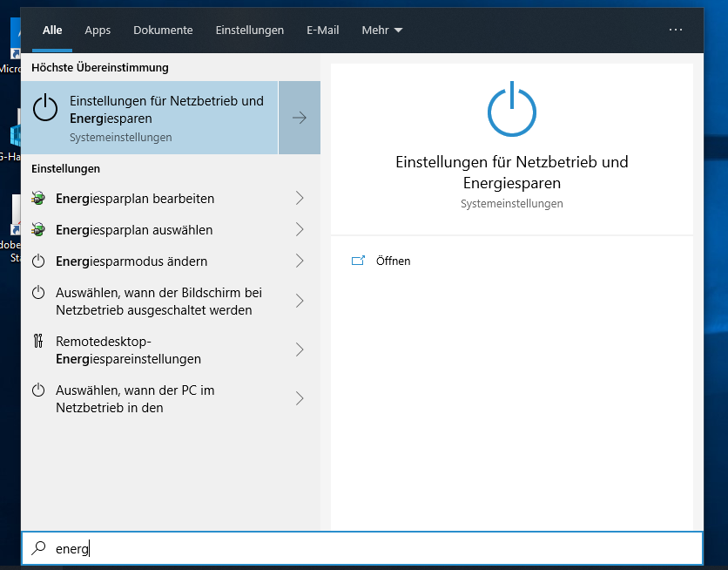Image resolution: width=728 pixels, height=570 pixels.
Task: Expand chevron for Energiesparplan auswählen
Action: coord(300,229)
